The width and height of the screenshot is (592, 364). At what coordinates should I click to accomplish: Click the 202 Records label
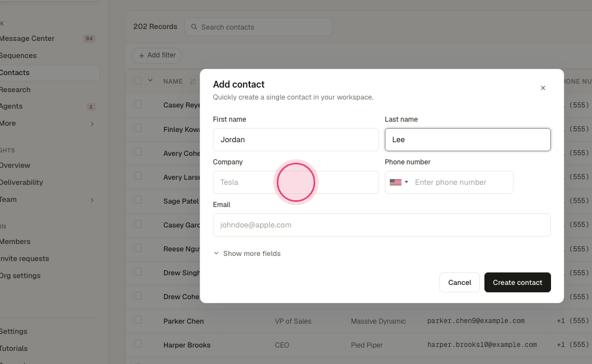[155, 27]
